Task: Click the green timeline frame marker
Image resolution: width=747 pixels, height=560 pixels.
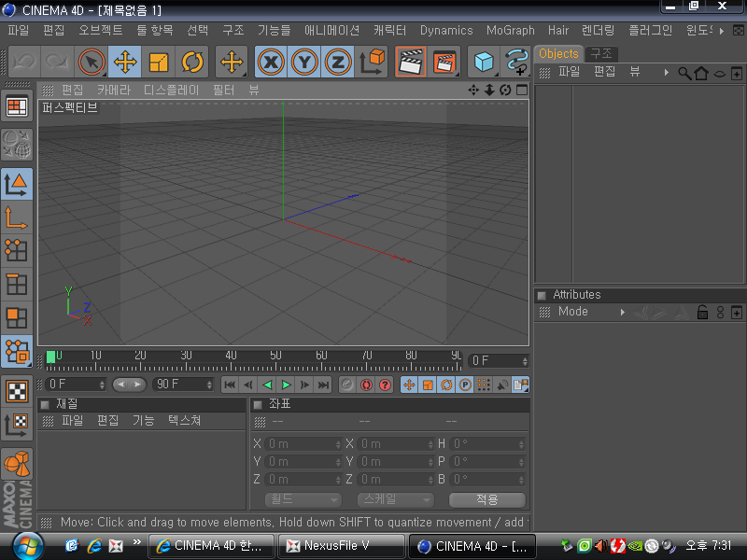Action: tap(50, 357)
